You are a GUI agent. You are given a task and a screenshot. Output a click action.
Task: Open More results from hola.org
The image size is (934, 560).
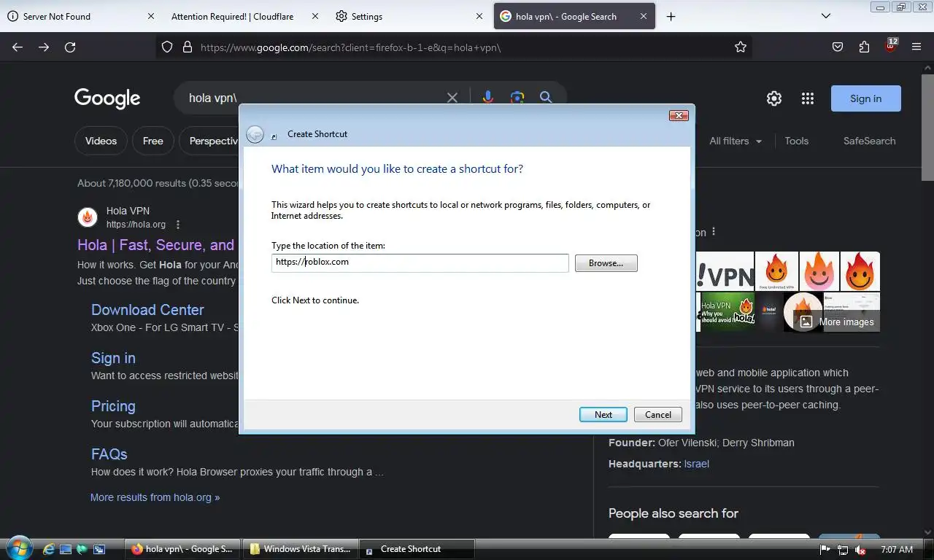[155, 497]
